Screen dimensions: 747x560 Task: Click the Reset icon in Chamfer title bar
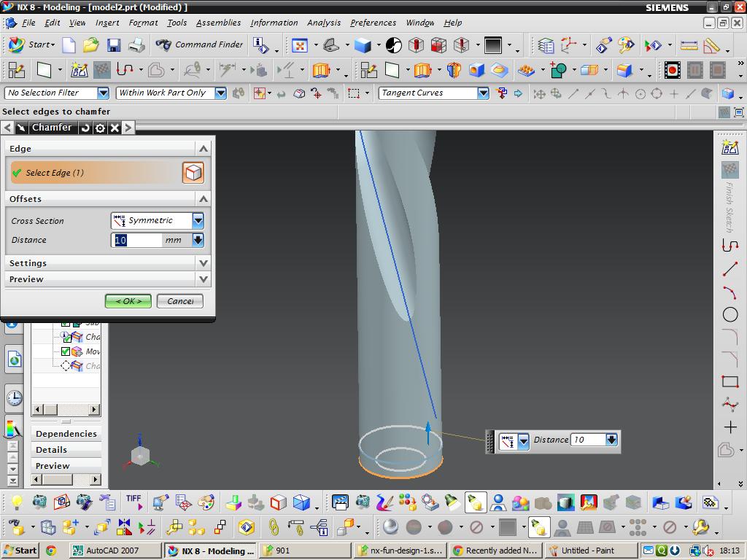tap(85, 128)
